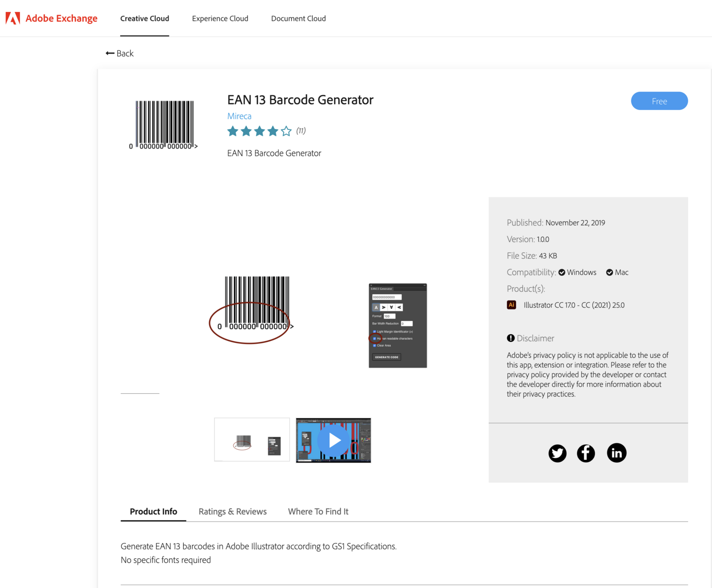Share on Facebook
712x588 pixels.
(x=586, y=453)
